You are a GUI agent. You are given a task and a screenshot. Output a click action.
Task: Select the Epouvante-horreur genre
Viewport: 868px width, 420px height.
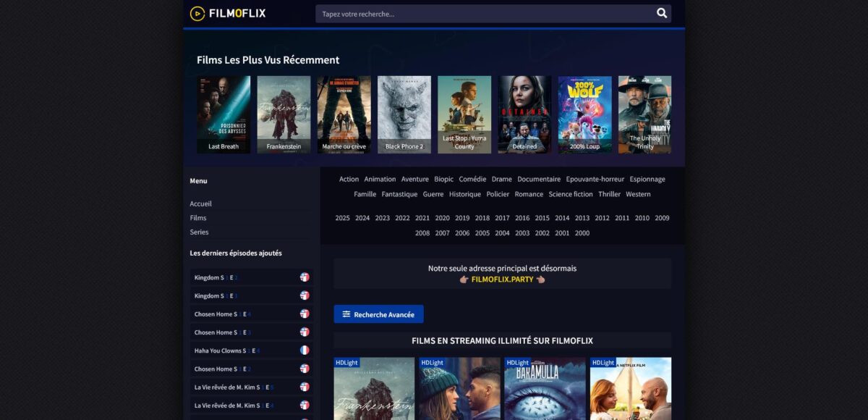click(595, 179)
